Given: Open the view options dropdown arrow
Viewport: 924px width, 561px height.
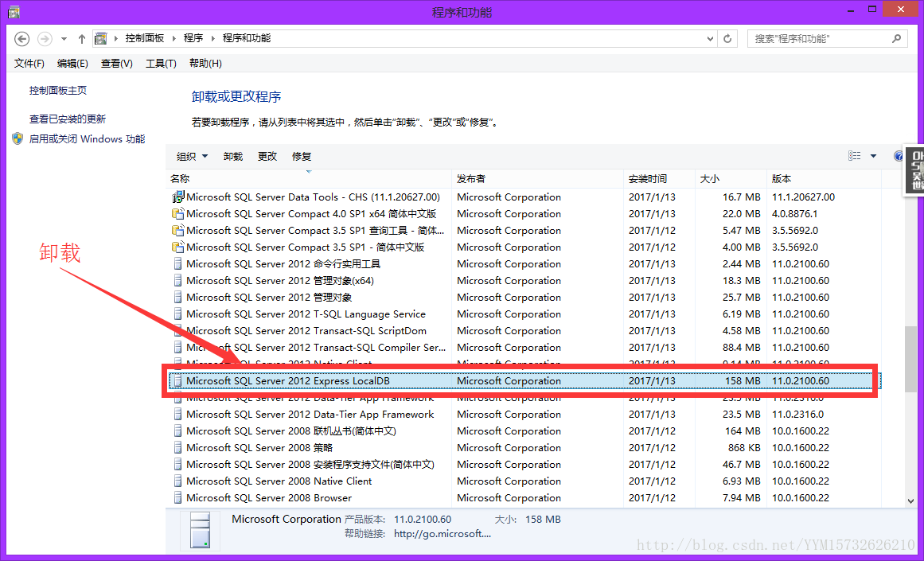Looking at the screenshot, I should [x=873, y=156].
